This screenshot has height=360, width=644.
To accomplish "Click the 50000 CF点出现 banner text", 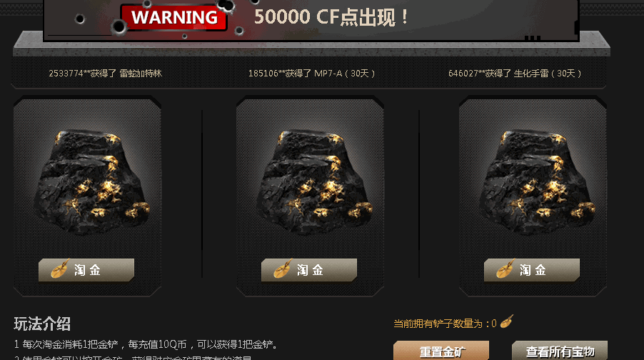I will (x=331, y=17).
